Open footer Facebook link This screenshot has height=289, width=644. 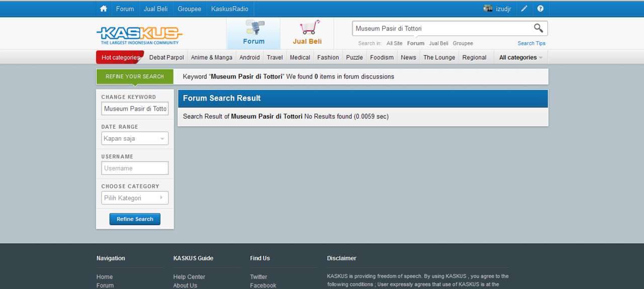tap(263, 285)
